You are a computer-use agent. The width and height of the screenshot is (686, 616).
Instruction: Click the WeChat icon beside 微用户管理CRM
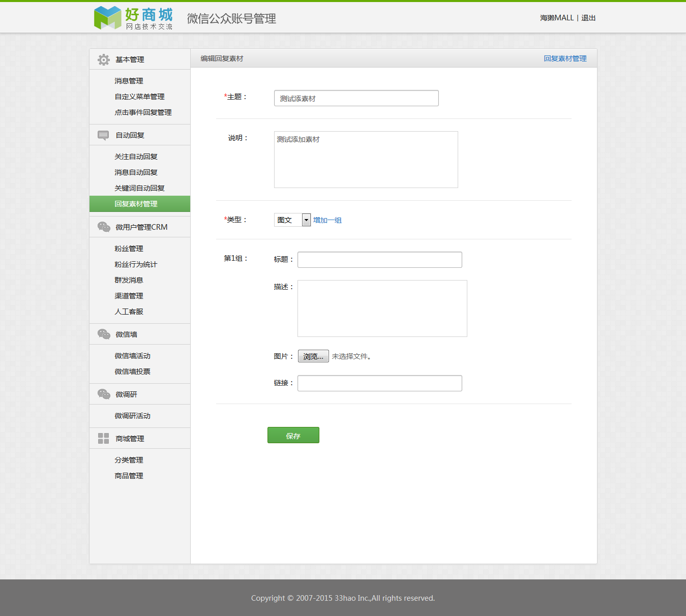coord(104,227)
